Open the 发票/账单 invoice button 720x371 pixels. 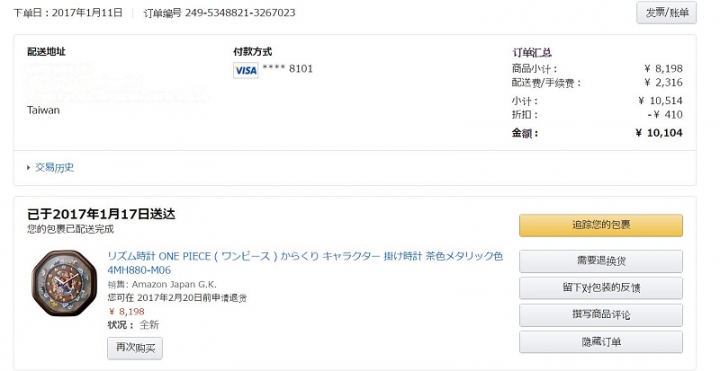(x=666, y=13)
